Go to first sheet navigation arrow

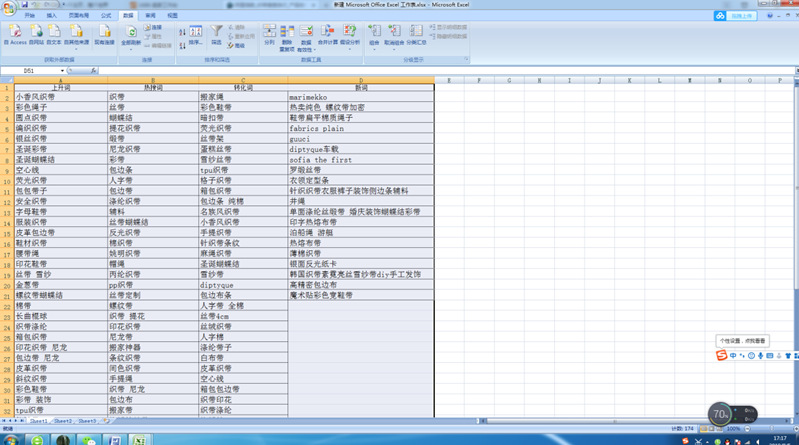click(x=4, y=421)
